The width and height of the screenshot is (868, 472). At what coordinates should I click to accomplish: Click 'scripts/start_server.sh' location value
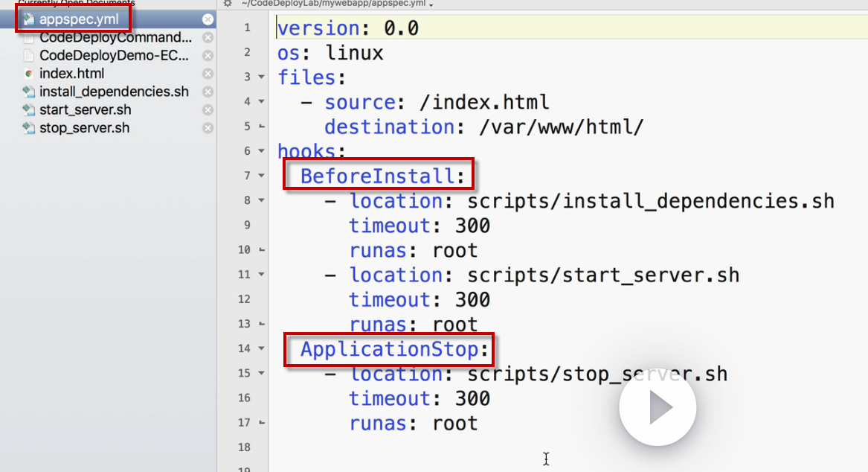(603, 275)
